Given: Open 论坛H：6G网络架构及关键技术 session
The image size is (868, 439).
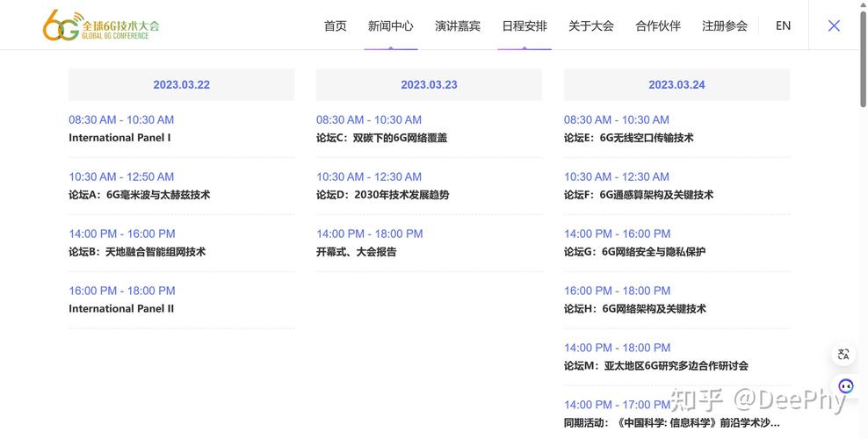Looking at the screenshot, I should click(635, 308).
